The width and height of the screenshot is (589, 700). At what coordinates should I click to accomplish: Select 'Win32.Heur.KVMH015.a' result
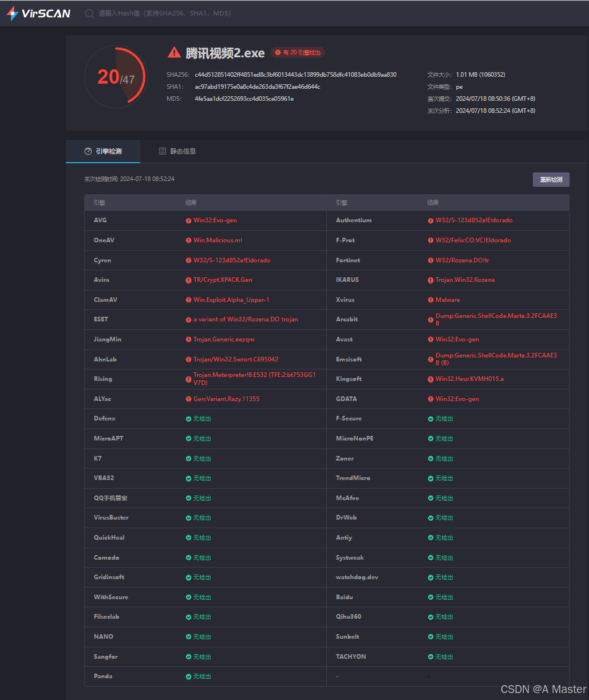(x=470, y=379)
